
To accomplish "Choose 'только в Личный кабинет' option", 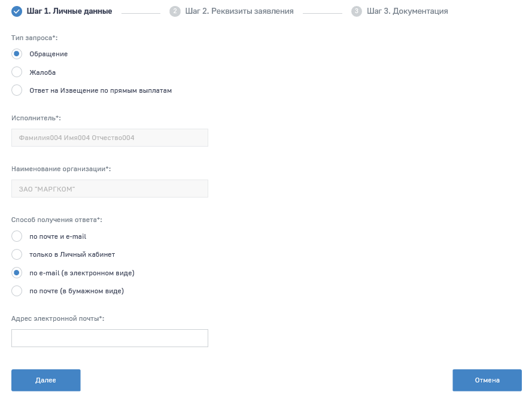I will pyautogui.click(x=17, y=254).
